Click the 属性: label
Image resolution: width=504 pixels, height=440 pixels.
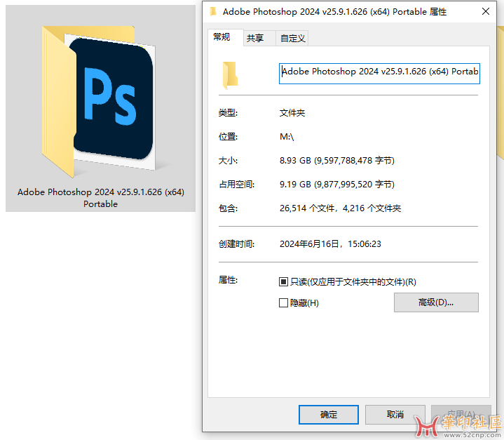[228, 280]
